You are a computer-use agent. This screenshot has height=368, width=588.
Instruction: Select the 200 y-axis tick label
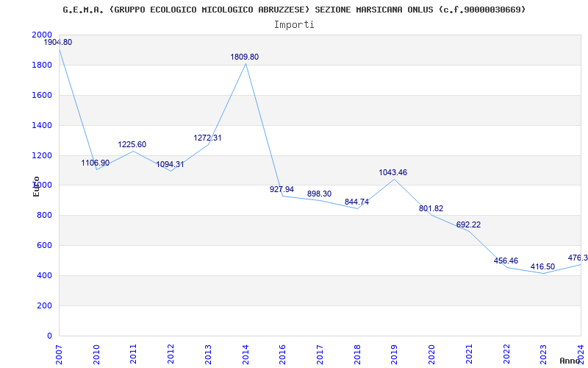pyautogui.click(x=44, y=305)
